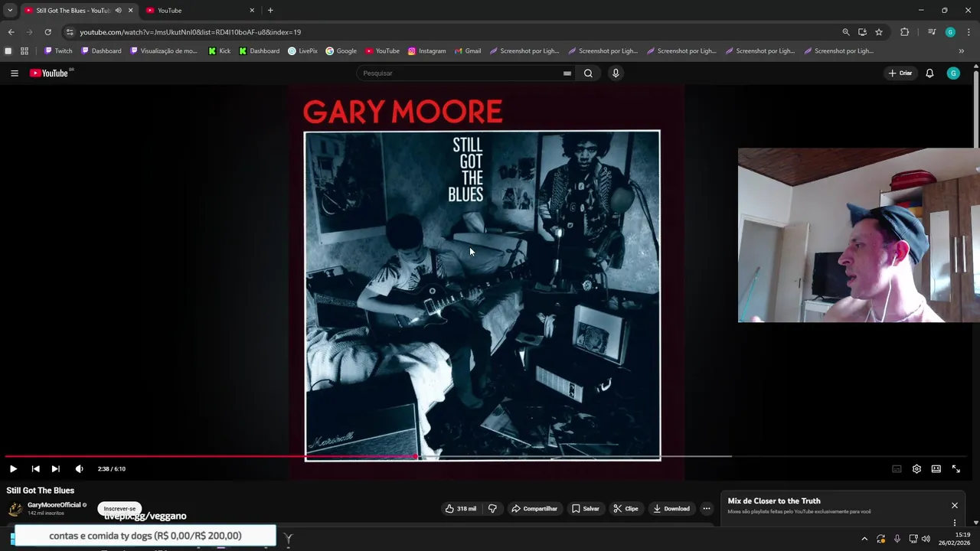Open the YouTube account avatar menu
The width and height of the screenshot is (980, 551).
coord(953,73)
